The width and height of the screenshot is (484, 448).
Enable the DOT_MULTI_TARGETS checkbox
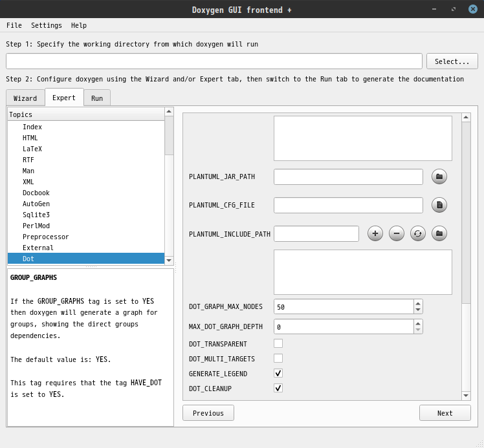tap(278, 358)
